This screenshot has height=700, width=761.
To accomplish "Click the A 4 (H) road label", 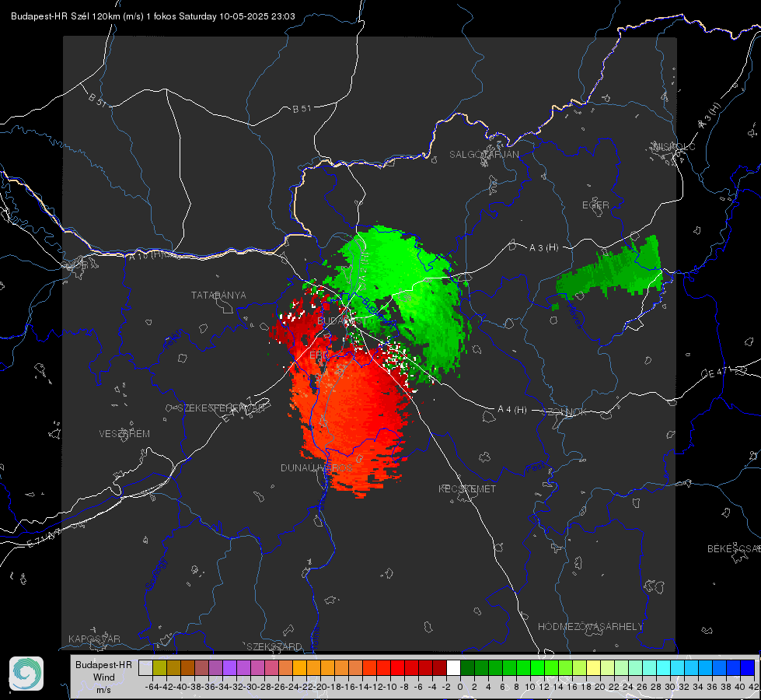I will click(x=512, y=410).
